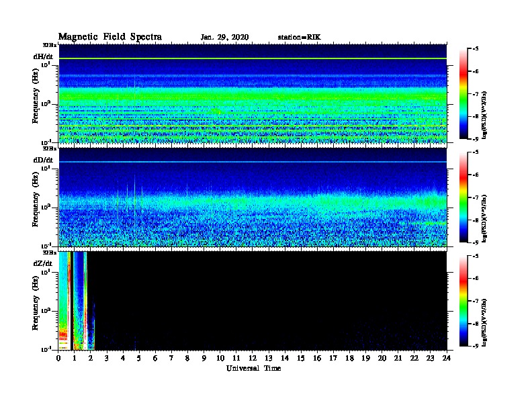Click hour "5" on the Universal Time axis
Viewport: 532px width, 411px height.
(139, 358)
